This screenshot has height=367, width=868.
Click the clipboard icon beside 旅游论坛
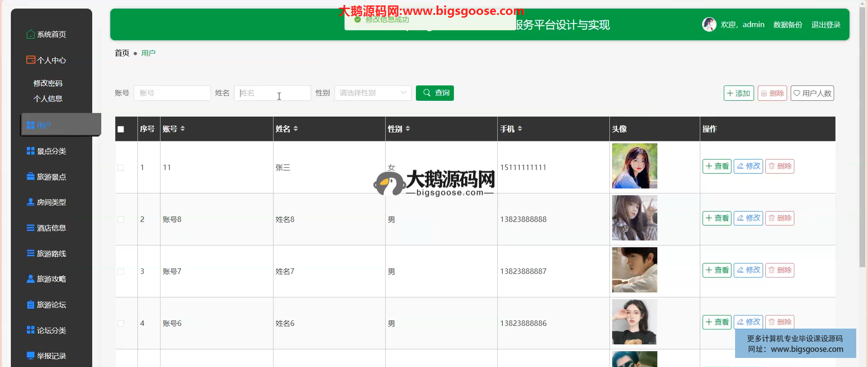pos(30,305)
